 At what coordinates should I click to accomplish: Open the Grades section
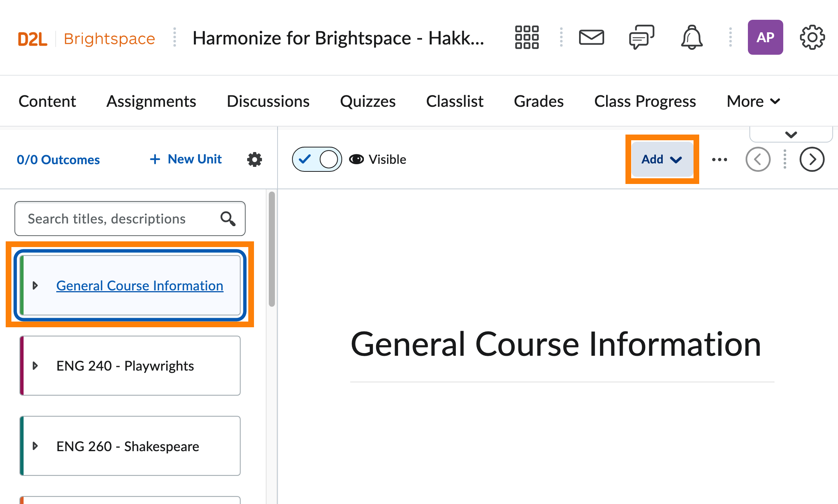539,101
